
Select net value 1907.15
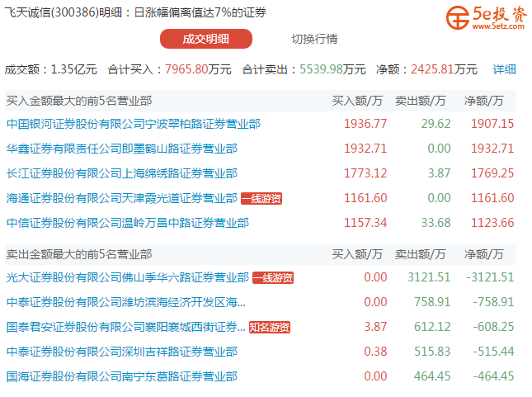click(492, 124)
